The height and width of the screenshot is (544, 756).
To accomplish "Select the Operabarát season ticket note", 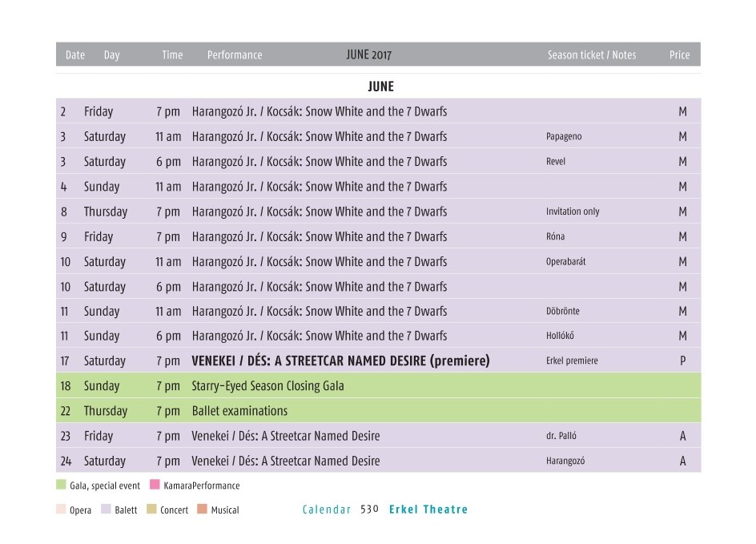I will tap(565, 262).
